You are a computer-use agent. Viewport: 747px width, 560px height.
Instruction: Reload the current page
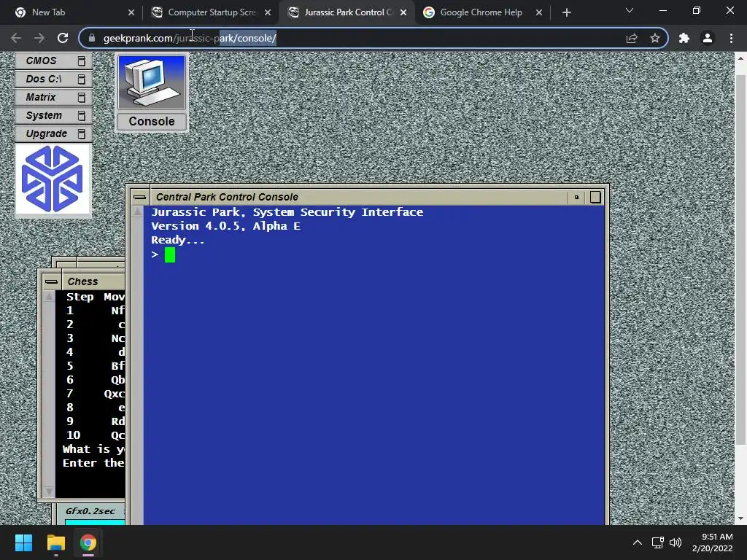[x=63, y=38]
